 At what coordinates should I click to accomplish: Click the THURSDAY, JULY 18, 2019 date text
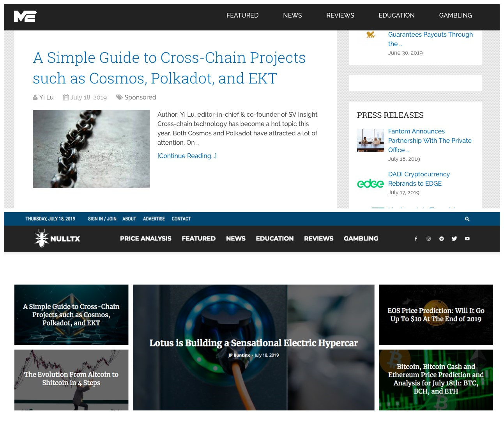coord(50,219)
